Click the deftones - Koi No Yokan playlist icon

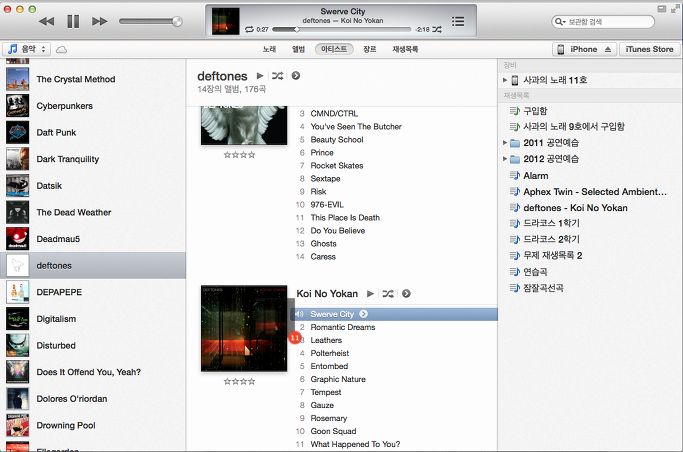[x=515, y=208]
